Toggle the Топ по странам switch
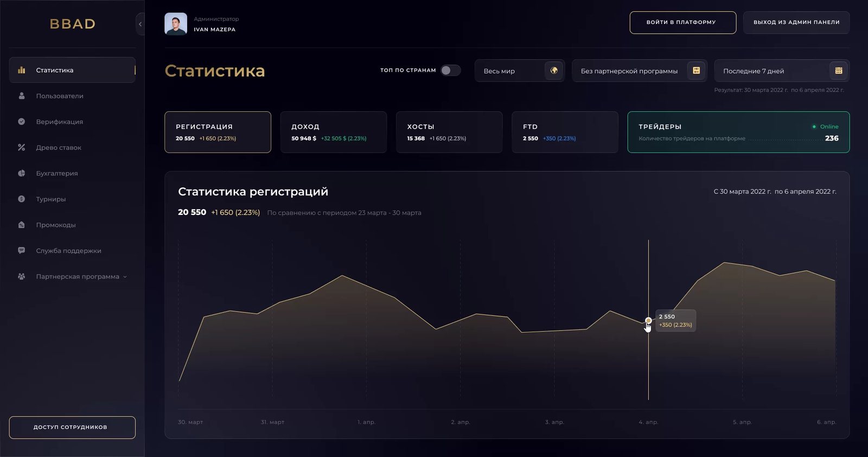 [x=450, y=71]
